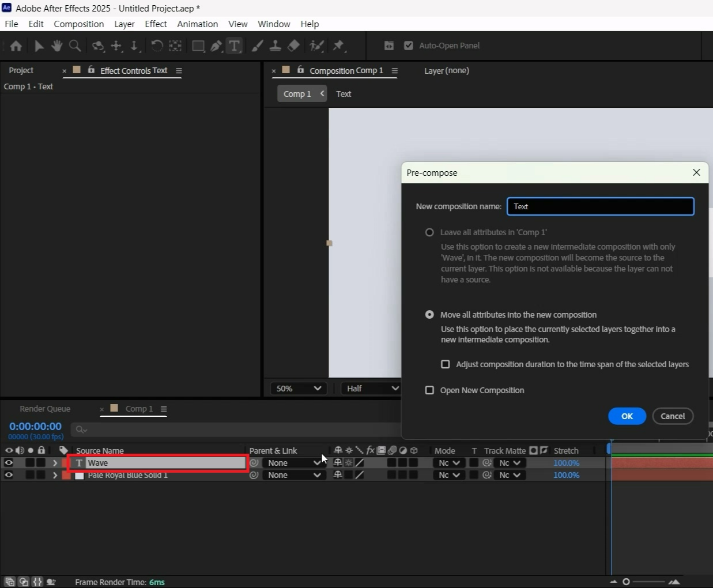Switch to the Project tab
713x588 pixels.
(x=21, y=70)
